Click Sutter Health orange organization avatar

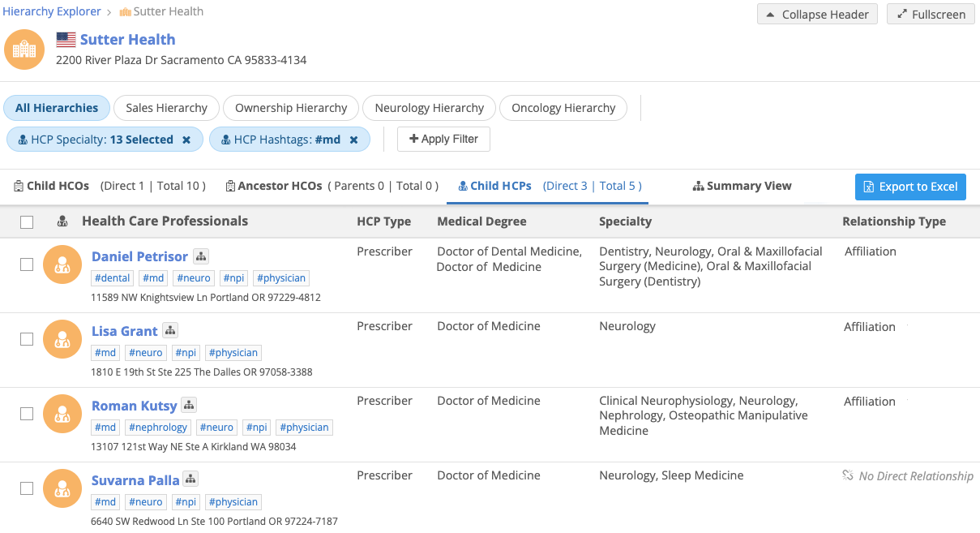point(24,49)
